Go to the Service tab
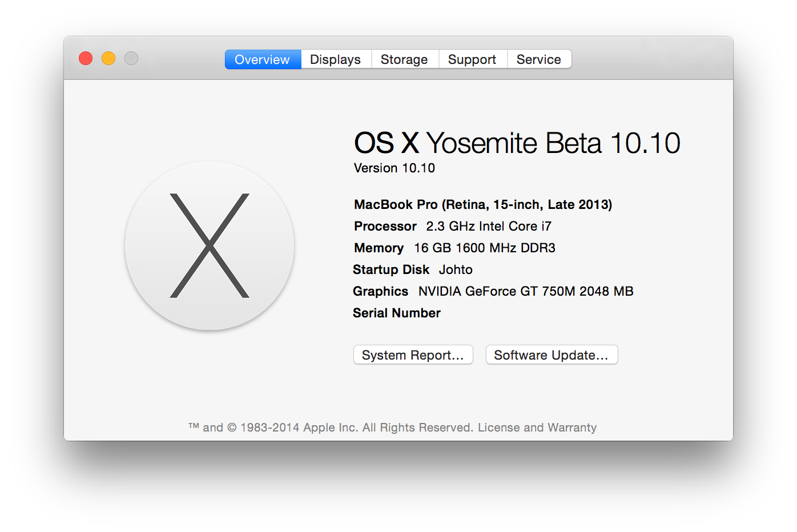Viewport: 797px width, 532px height. [x=539, y=59]
